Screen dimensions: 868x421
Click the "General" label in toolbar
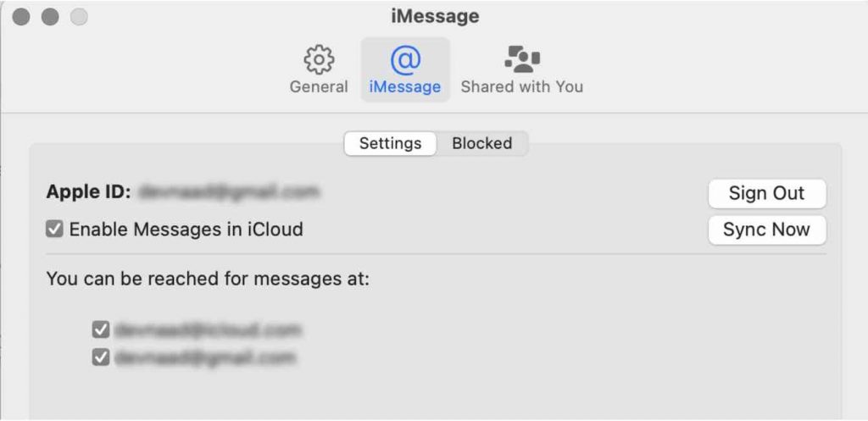[x=319, y=87]
